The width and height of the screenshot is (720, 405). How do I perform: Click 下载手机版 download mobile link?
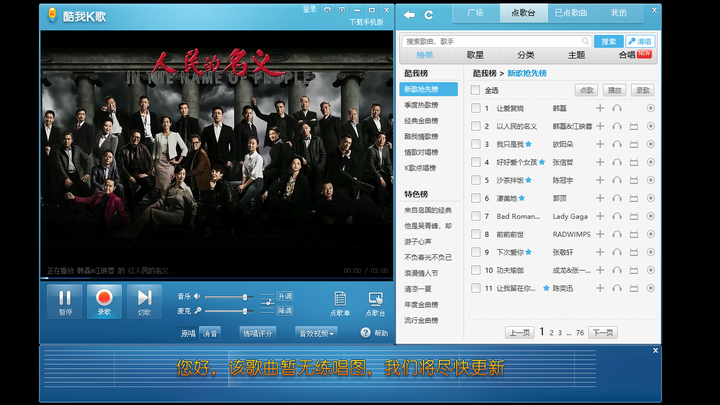pyautogui.click(x=366, y=22)
